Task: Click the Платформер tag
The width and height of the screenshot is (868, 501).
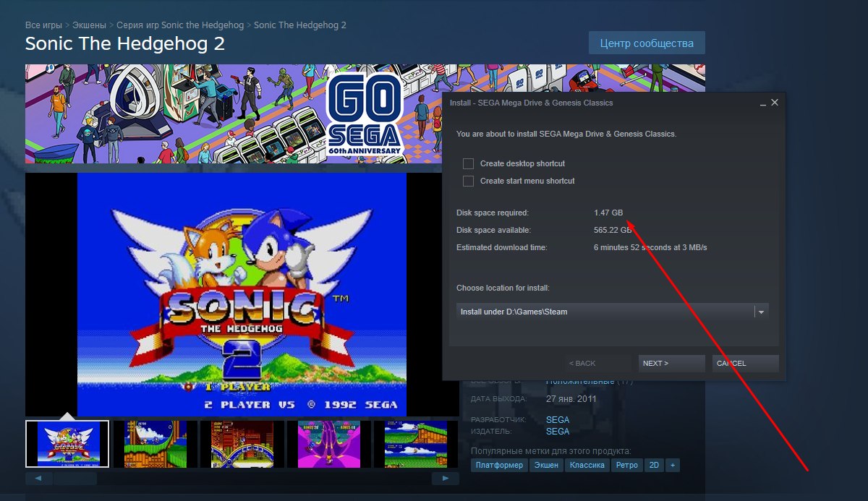Action: pyautogui.click(x=499, y=465)
